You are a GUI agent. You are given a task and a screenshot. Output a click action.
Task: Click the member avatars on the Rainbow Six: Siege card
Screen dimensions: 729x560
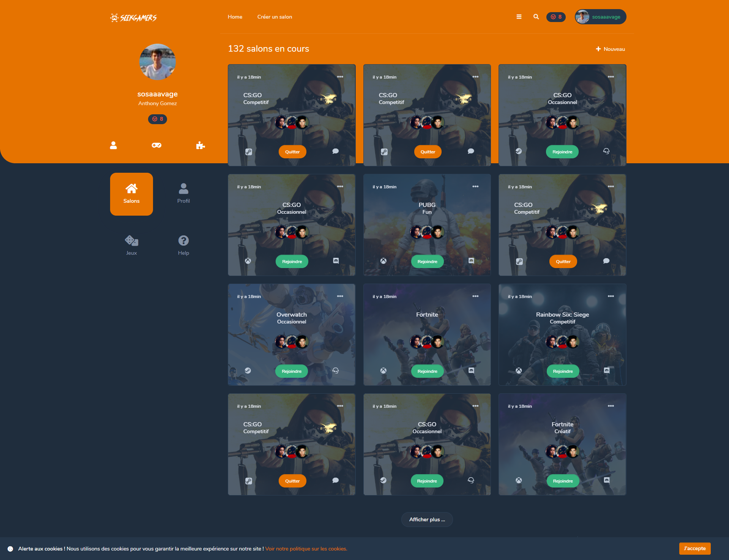click(562, 342)
